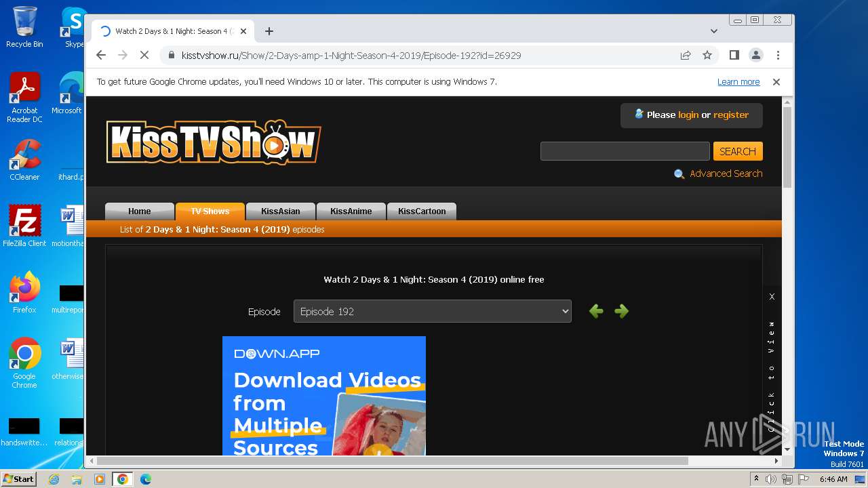Open the tab search chevron
The width and height of the screenshot is (868, 488).
coord(713,31)
